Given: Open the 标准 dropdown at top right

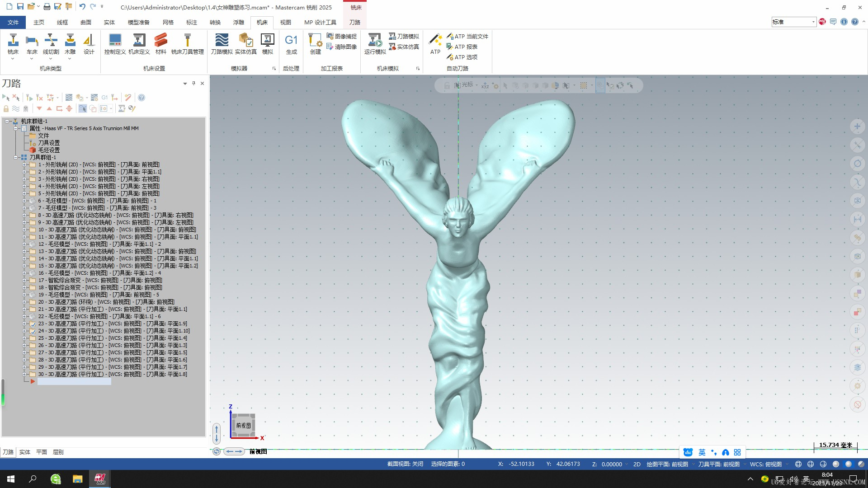Looking at the screenshot, I should (813, 22).
